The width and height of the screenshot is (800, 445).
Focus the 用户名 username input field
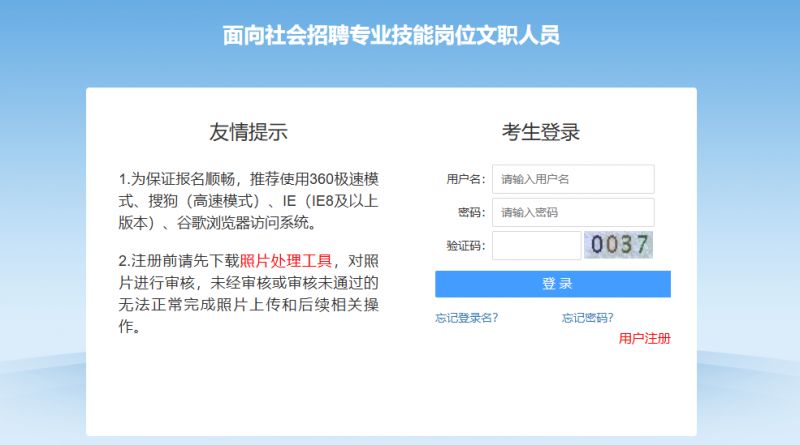[x=573, y=179]
